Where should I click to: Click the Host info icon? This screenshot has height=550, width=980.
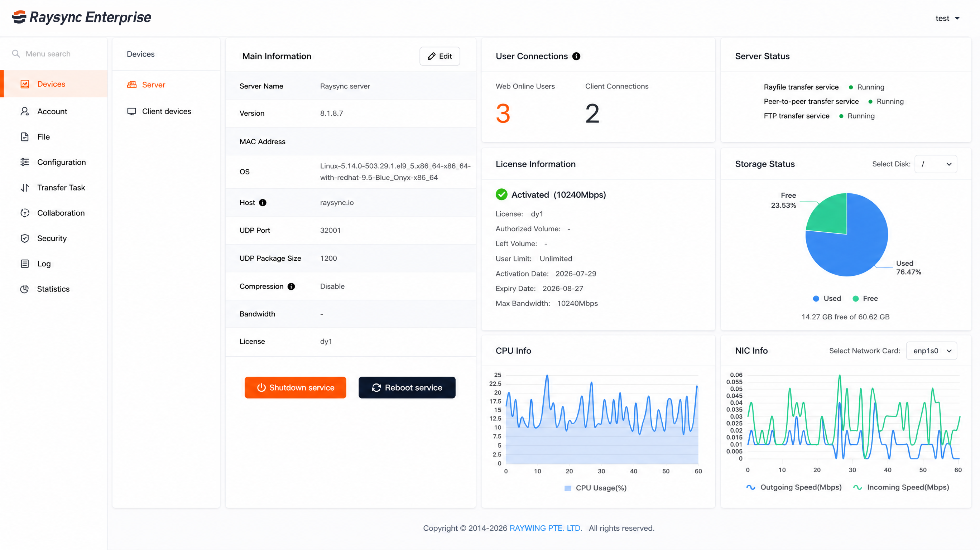(263, 203)
